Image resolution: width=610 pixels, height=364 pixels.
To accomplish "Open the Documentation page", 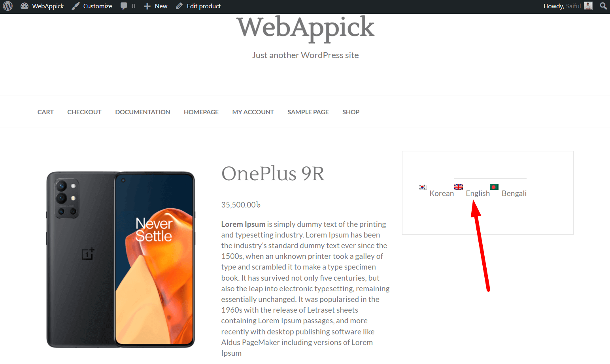I will [143, 112].
